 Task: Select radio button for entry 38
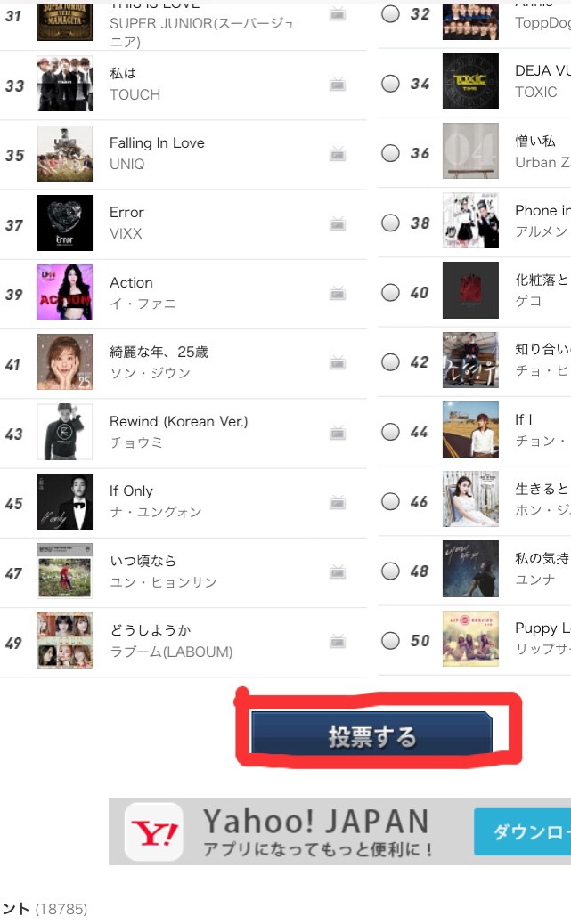[390, 223]
